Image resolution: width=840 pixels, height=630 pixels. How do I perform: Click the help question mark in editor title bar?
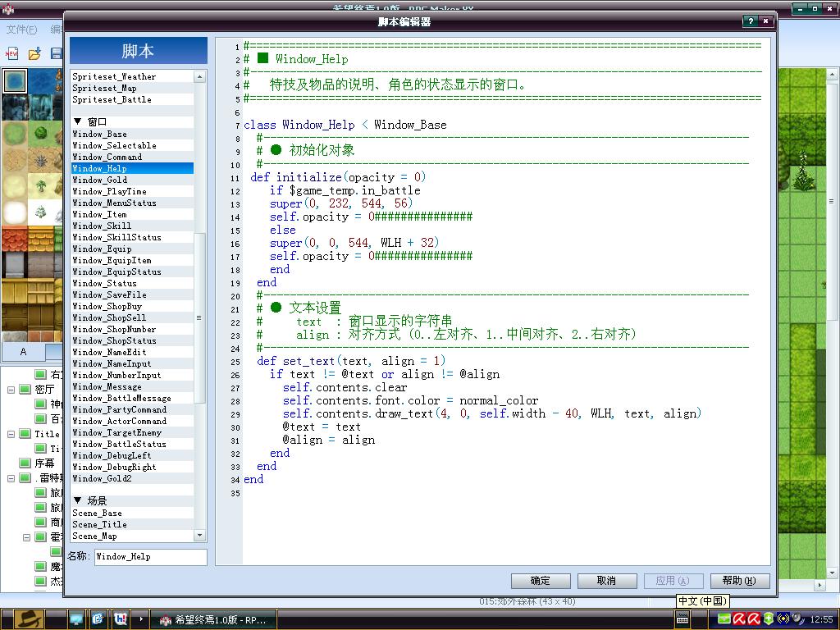point(750,21)
